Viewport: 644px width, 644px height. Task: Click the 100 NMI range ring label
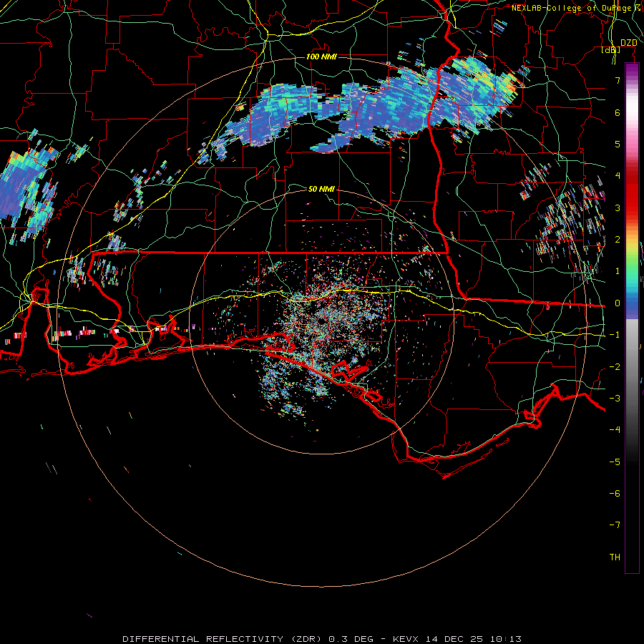[x=321, y=57]
